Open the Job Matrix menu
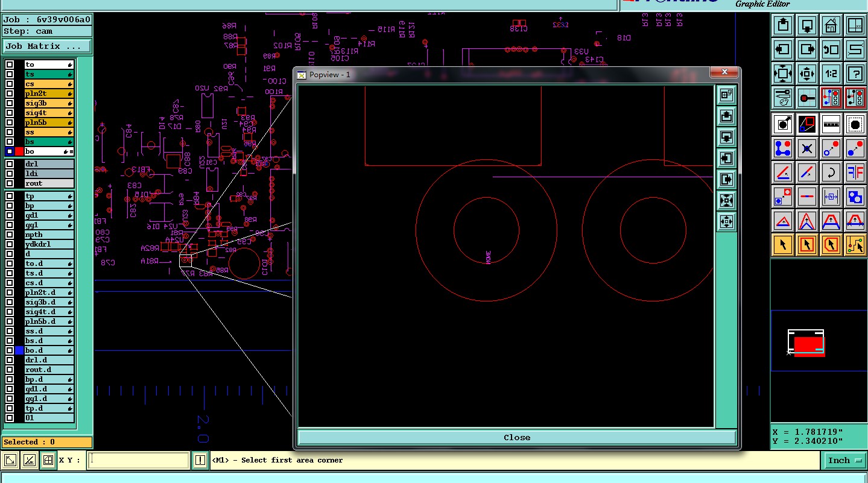 coord(47,46)
